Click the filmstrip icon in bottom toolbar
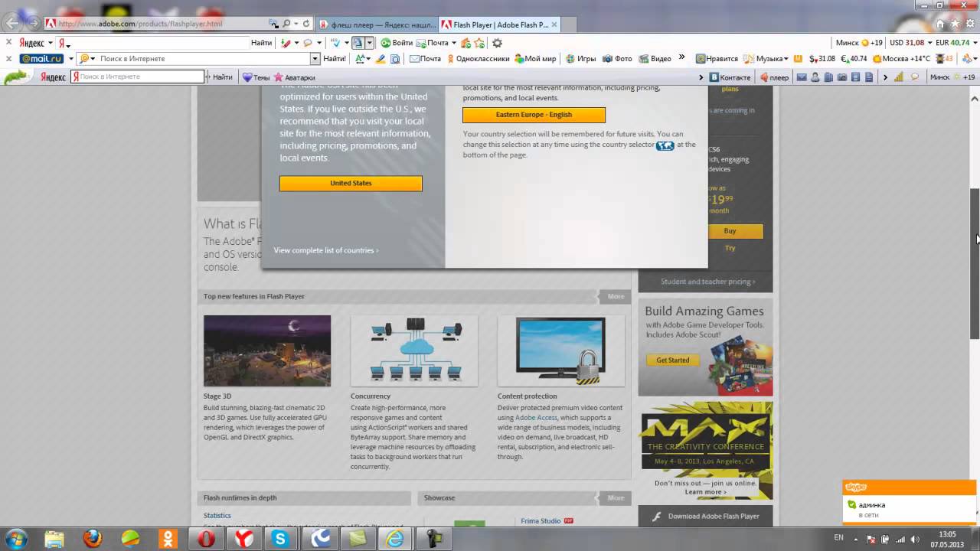The height and width of the screenshot is (551, 980). (x=856, y=77)
